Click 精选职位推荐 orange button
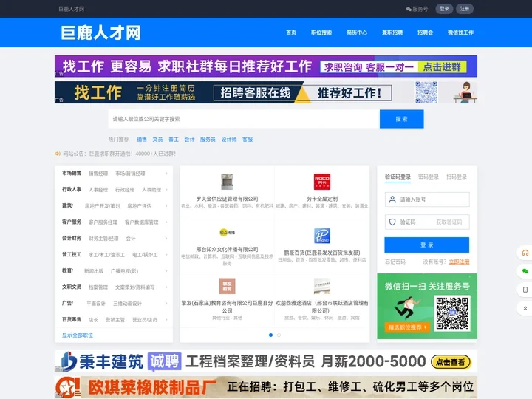The height and width of the screenshot is (399, 532). click(407, 327)
